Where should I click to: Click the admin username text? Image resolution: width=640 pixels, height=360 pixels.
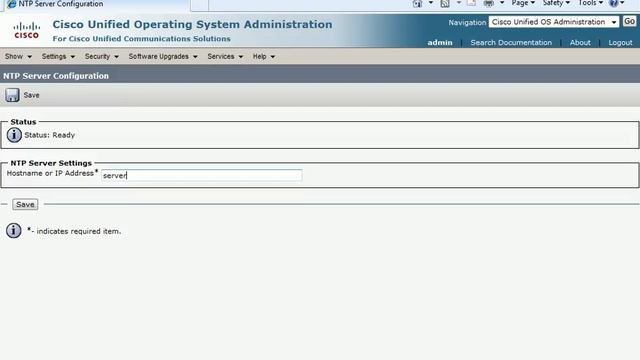coord(440,42)
